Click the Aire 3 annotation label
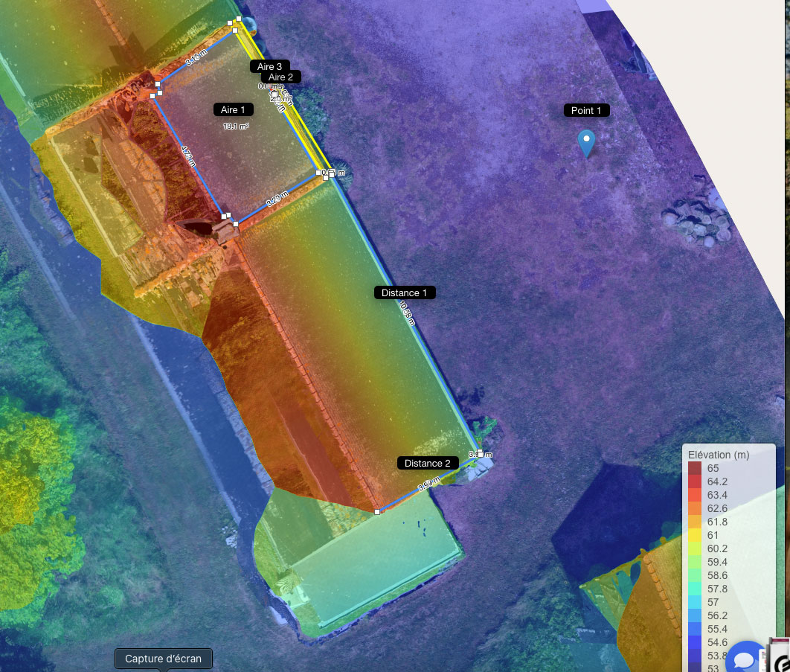The height and width of the screenshot is (672, 790). click(269, 66)
